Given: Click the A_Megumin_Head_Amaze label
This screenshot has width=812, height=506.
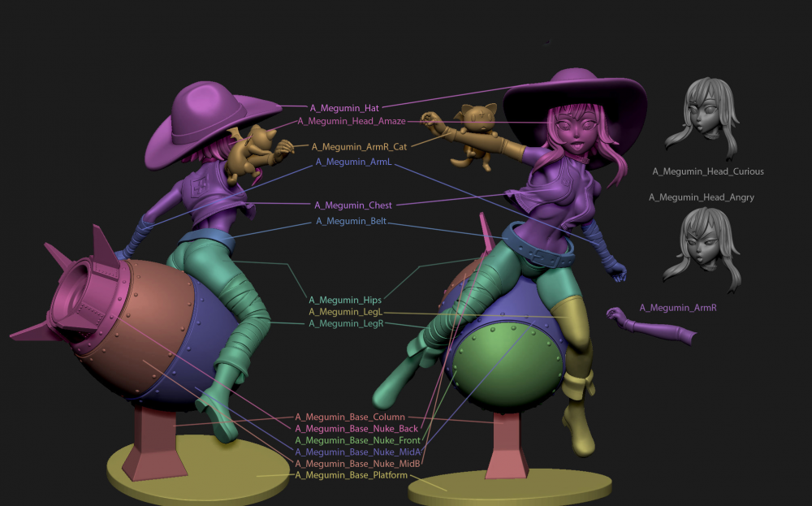Looking at the screenshot, I should (x=352, y=121).
